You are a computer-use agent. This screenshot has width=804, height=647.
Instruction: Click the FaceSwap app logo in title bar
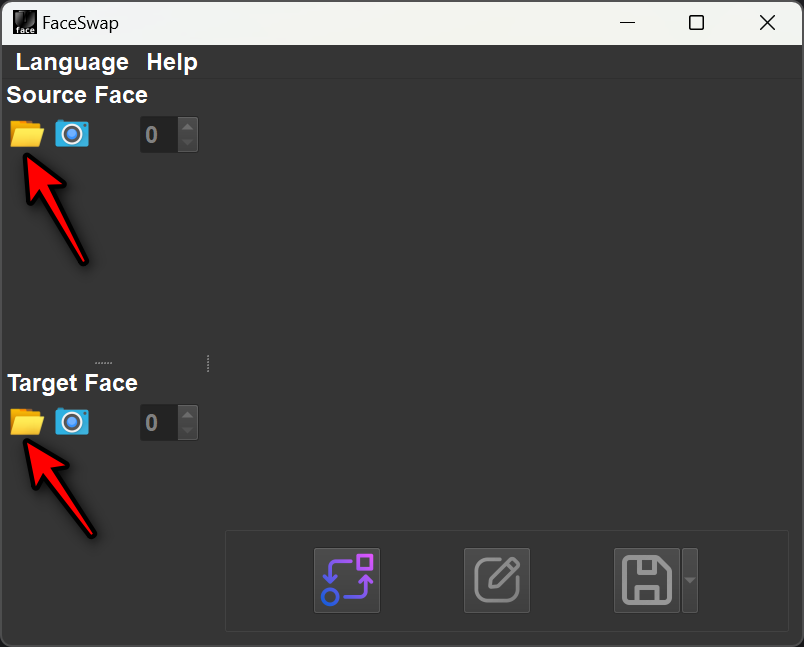click(x=25, y=23)
